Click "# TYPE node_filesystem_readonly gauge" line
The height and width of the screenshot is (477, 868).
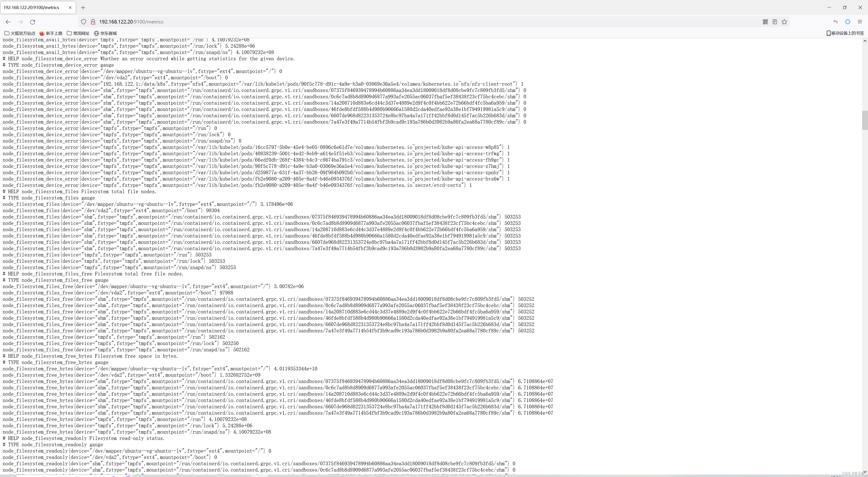(x=53, y=445)
